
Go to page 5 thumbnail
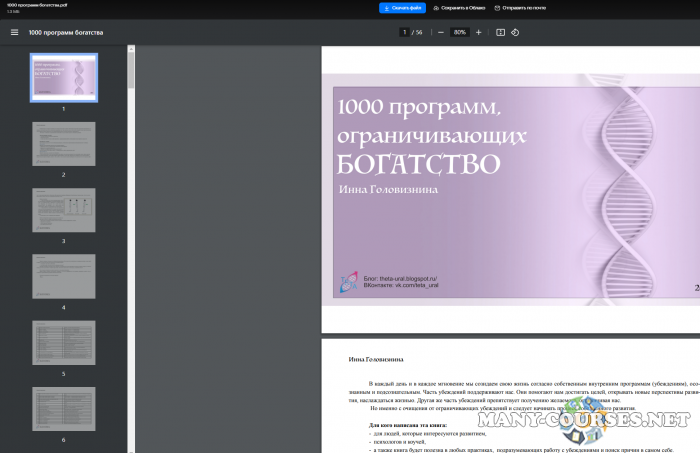click(x=64, y=343)
